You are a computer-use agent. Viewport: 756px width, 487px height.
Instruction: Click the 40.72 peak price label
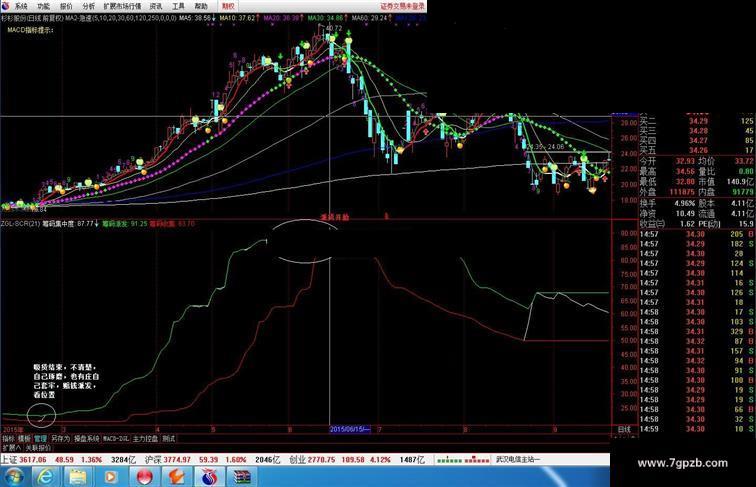click(334, 28)
